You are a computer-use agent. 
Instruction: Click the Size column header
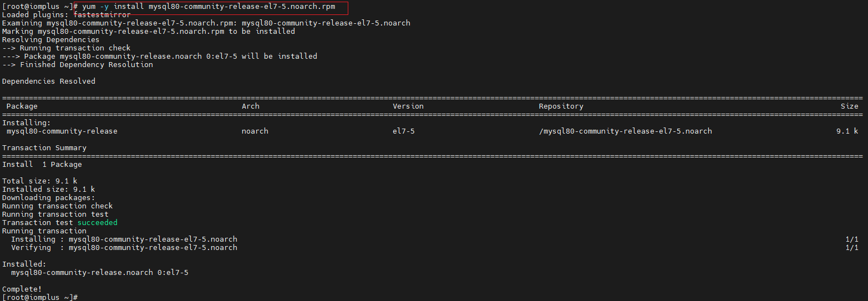[x=849, y=106]
